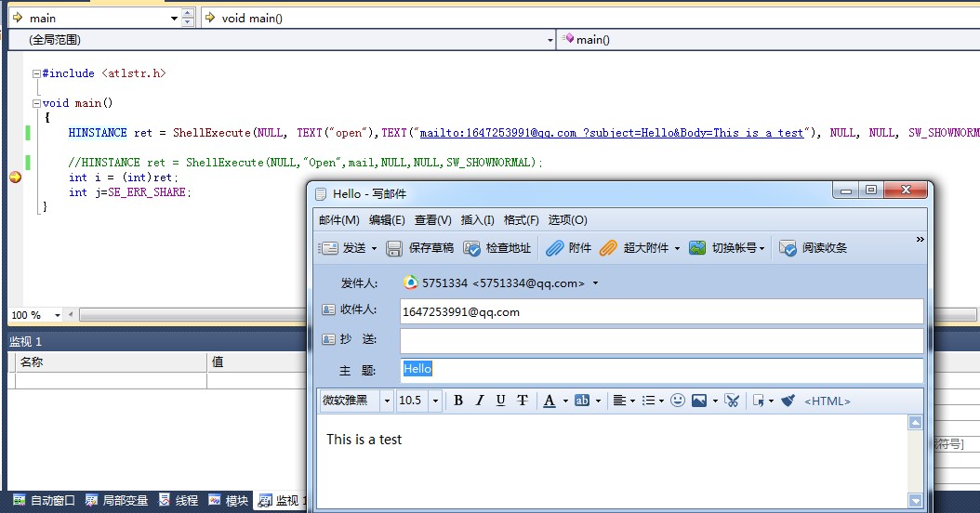
Task: Open the (全局范围) scope dropdown
Action: [550, 40]
